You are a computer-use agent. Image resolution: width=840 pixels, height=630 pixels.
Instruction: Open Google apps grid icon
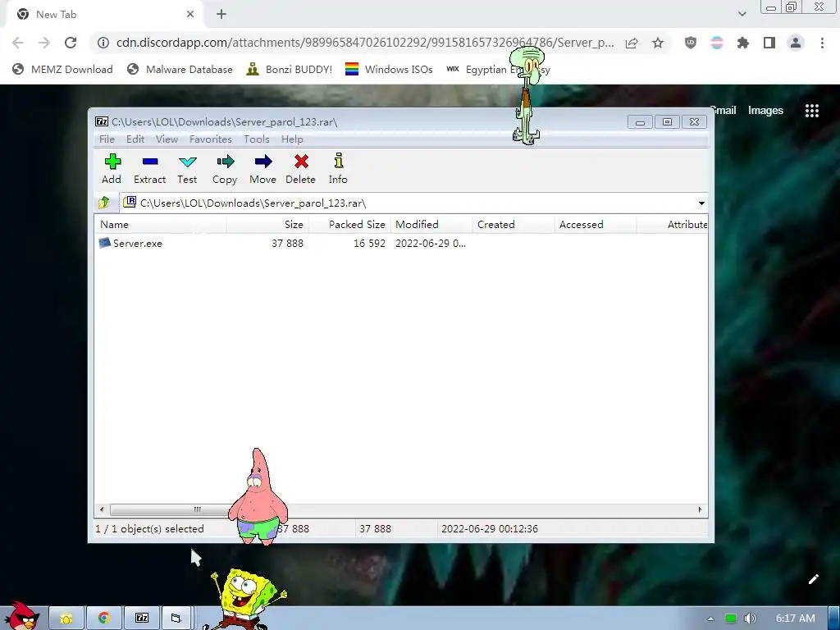point(811,111)
